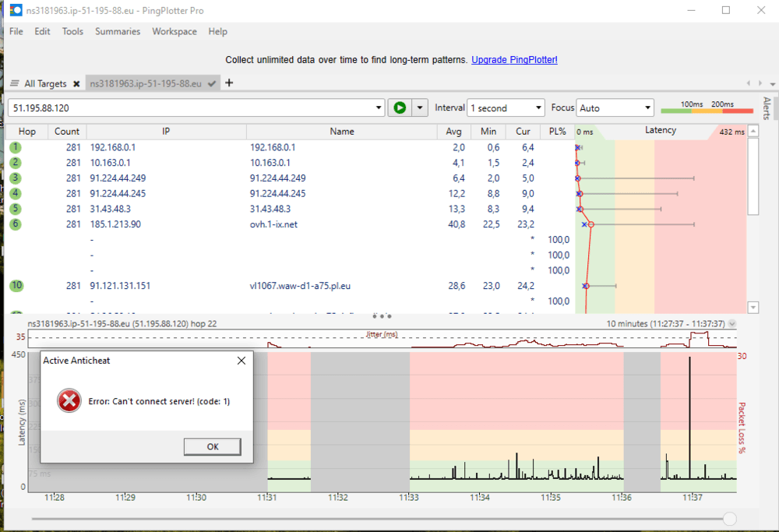This screenshot has width=779, height=532.
Task: Close the Active Anticheat dialog via X
Action: pos(241,361)
